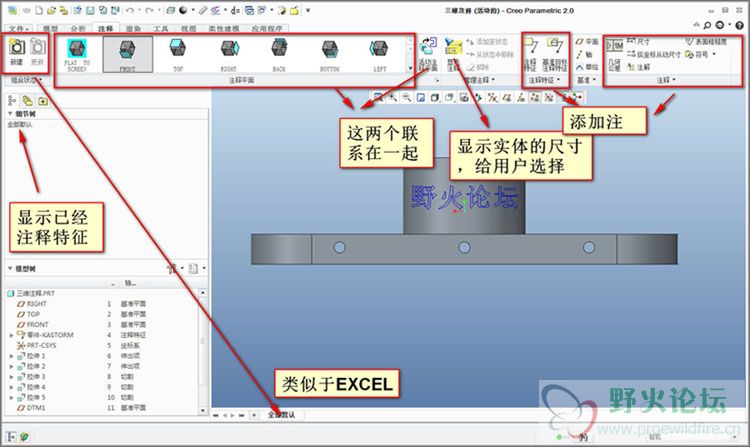Click the 尺寸 dimension tool

[x=638, y=42]
